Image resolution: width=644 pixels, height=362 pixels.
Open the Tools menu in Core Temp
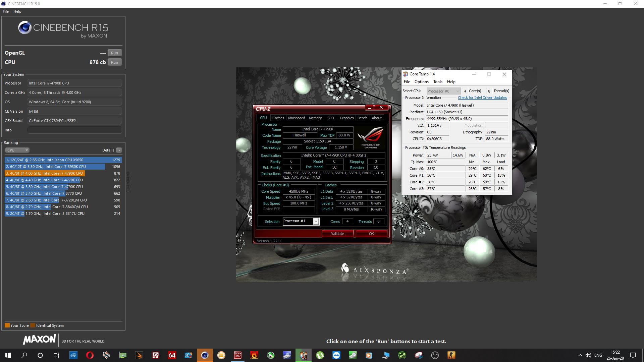click(437, 82)
